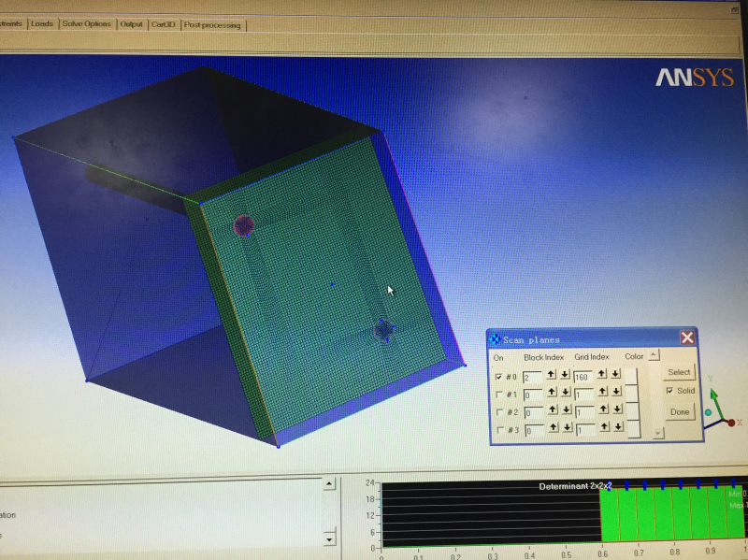This screenshot has width=748, height=560.
Task: Select the histogram bar at 0.6
Action: 610,514
